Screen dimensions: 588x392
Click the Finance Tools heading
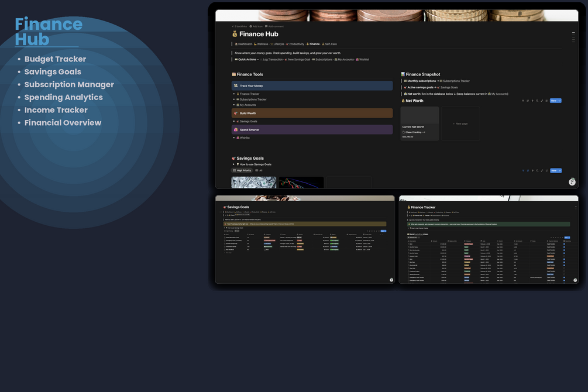click(x=250, y=75)
